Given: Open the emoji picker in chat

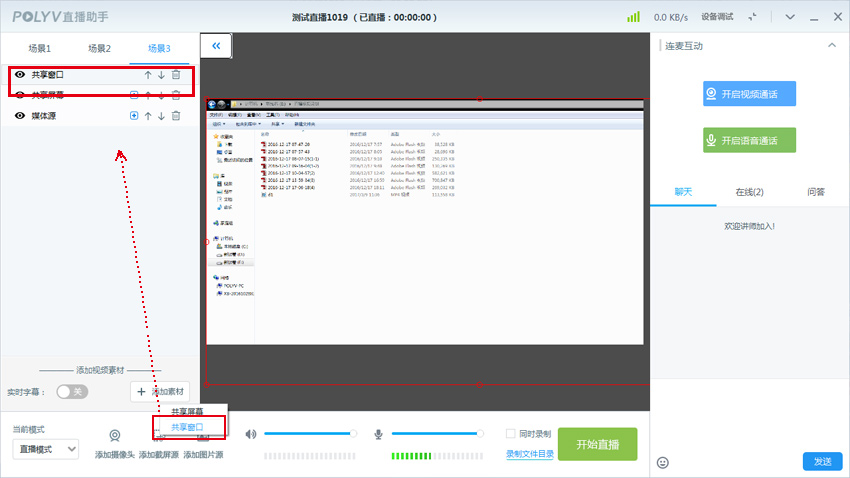Looking at the screenshot, I should (662, 462).
